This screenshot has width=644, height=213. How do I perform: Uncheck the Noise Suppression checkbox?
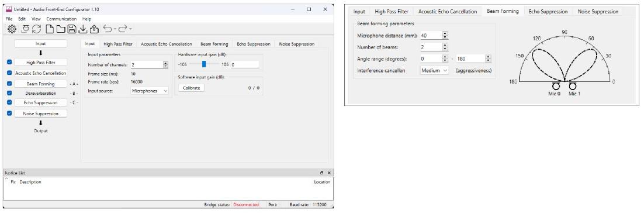click(9, 113)
